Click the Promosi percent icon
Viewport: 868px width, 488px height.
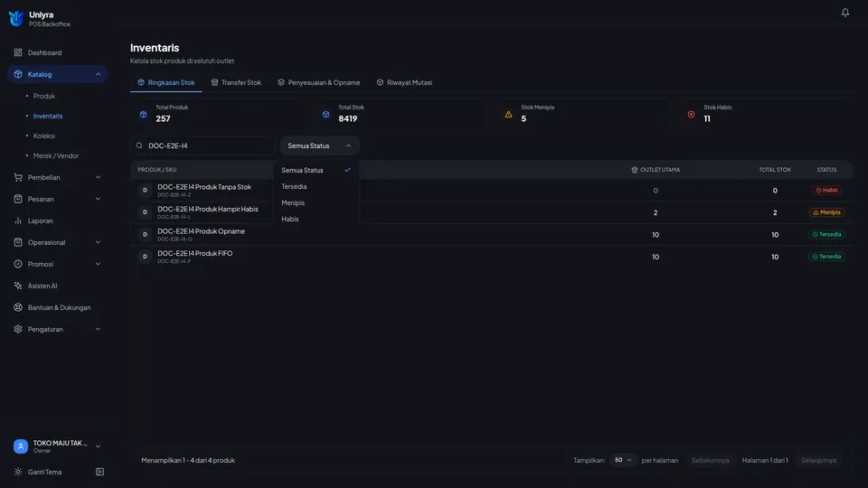click(x=18, y=264)
